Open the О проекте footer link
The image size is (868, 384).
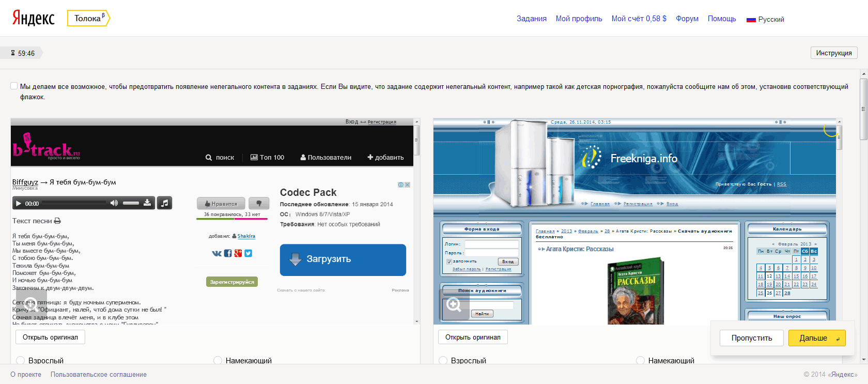pos(26,375)
